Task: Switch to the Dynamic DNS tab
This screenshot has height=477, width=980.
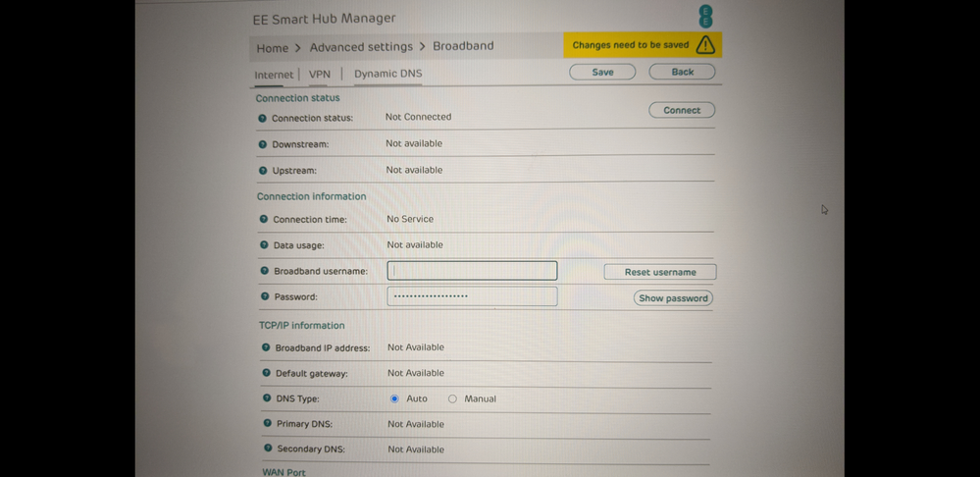Action: pos(388,74)
